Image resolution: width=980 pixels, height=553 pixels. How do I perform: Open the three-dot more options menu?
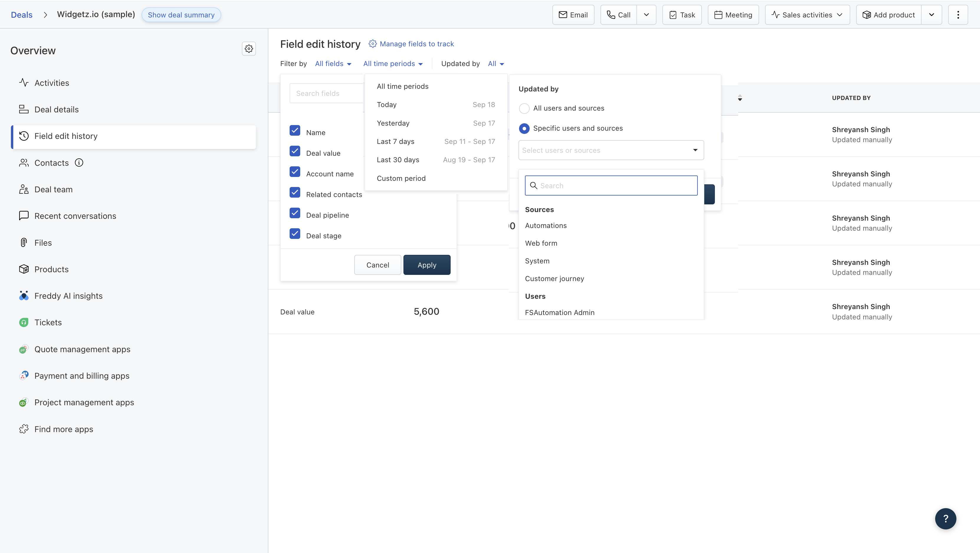(958, 15)
